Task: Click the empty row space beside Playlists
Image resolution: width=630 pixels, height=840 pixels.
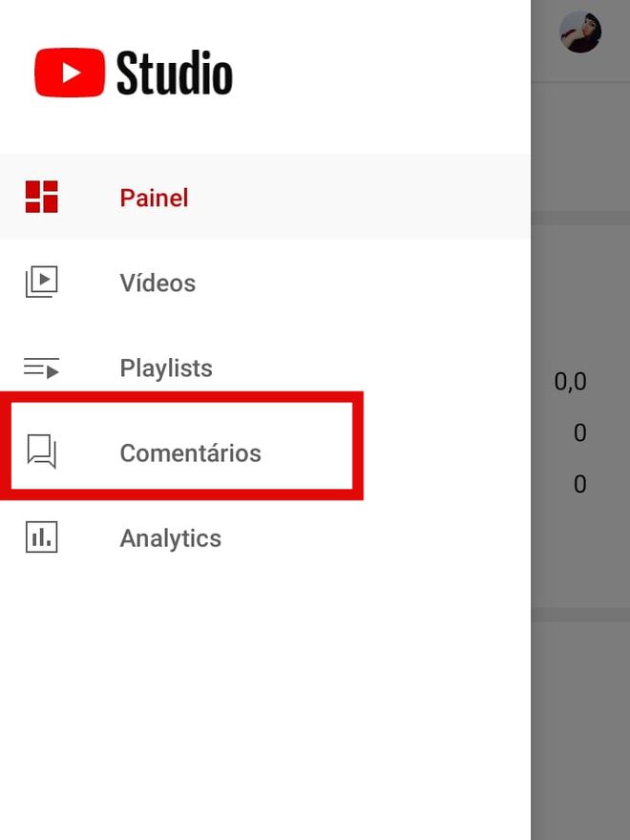Action: pos(375,367)
